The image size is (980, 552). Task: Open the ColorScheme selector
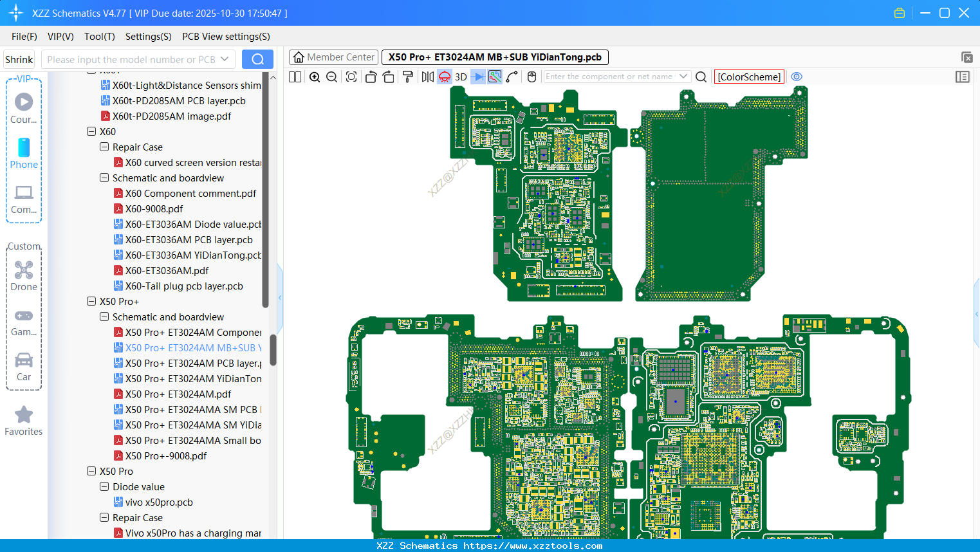tap(749, 77)
